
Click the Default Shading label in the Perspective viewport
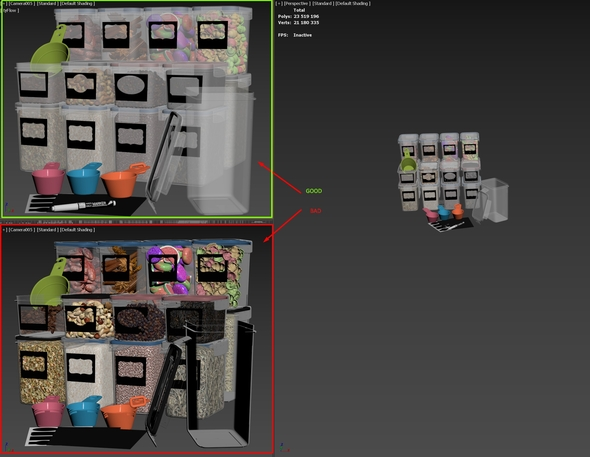pos(353,3)
